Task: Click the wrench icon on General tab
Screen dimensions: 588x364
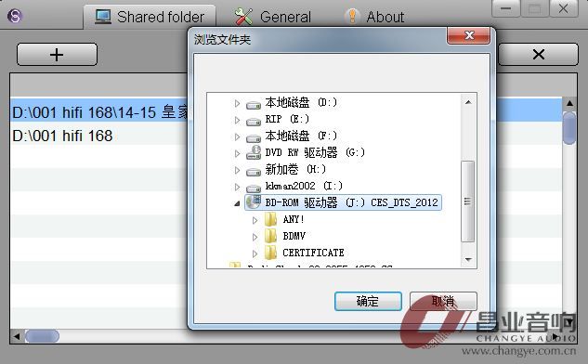Action: tap(243, 17)
